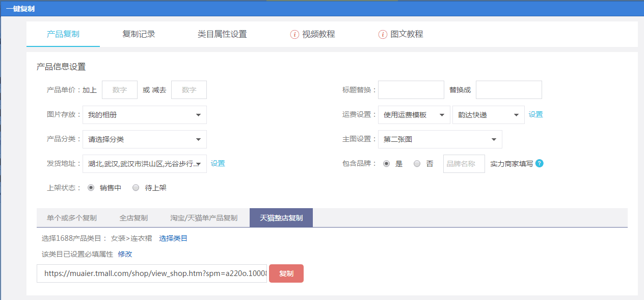Open the 韵达快递 template dropdown

489,115
